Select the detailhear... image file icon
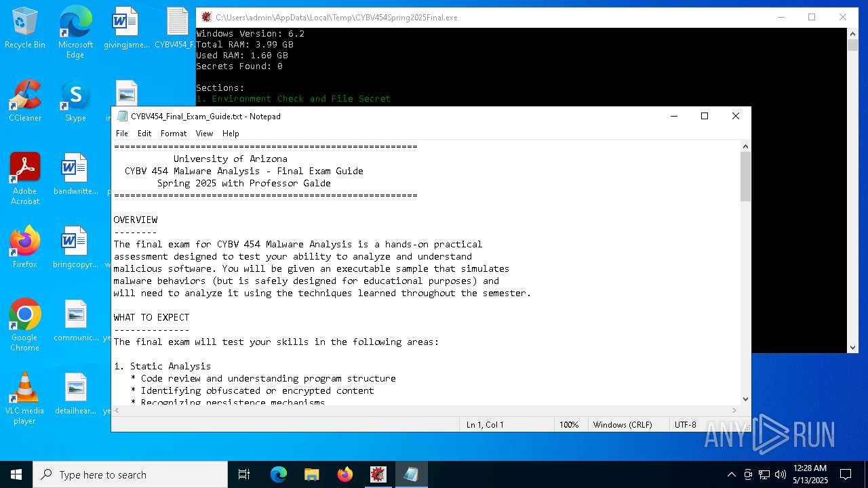This screenshot has height=488, width=868. click(75, 394)
